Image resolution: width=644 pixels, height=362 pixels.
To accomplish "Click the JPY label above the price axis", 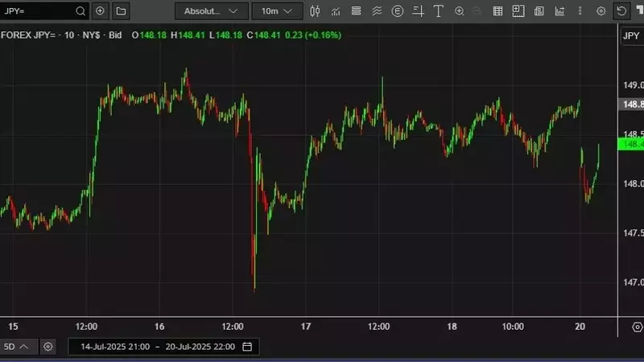I will (x=632, y=35).
